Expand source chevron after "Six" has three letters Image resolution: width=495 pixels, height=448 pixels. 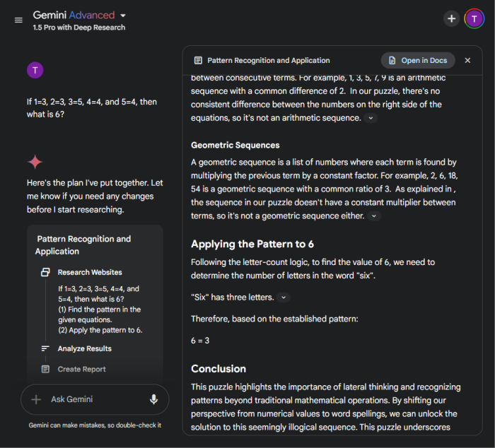tap(284, 297)
